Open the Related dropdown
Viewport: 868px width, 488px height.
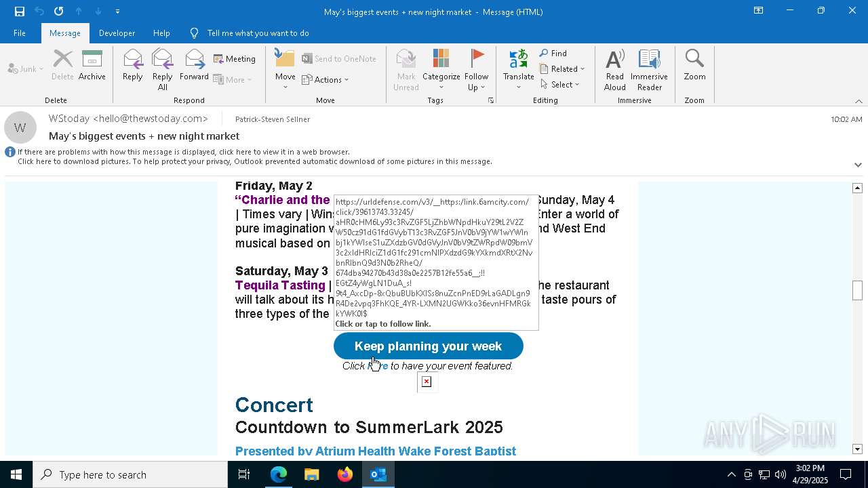pos(562,69)
